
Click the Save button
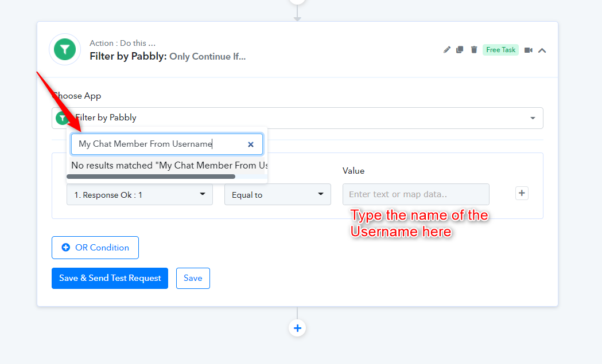[x=193, y=278]
